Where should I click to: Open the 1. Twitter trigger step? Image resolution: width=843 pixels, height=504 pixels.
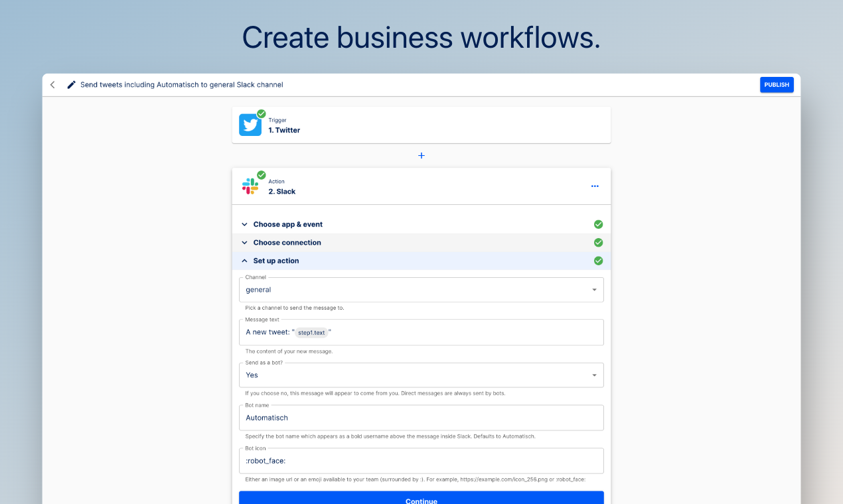[x=421, y=125]
